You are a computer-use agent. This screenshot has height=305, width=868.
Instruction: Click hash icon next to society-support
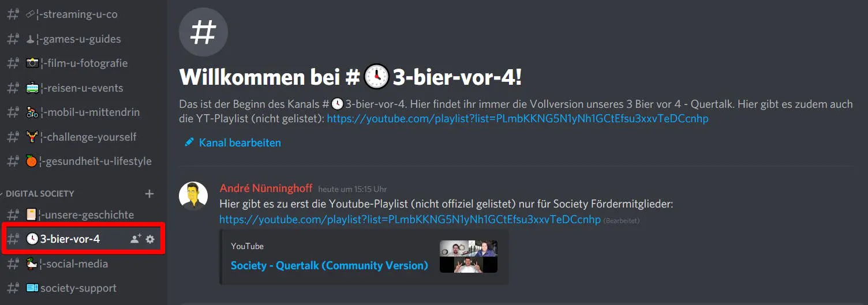(13, 288)
